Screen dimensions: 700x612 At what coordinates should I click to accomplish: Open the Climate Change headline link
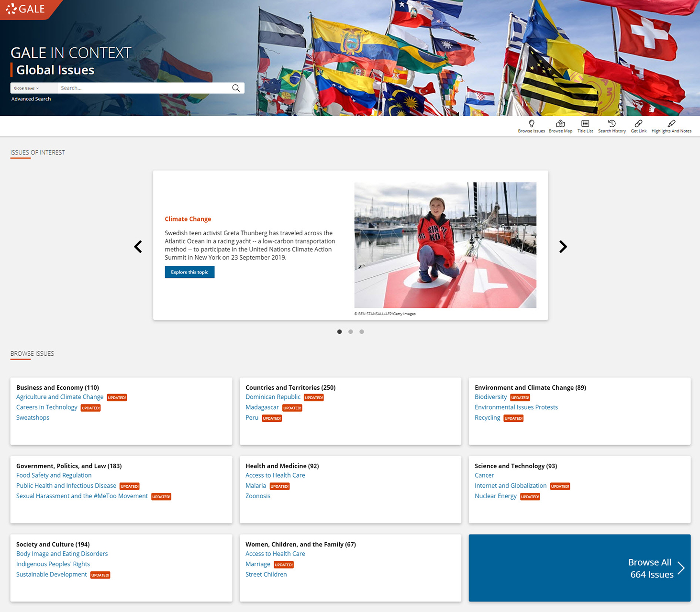[x=188, y=219]
